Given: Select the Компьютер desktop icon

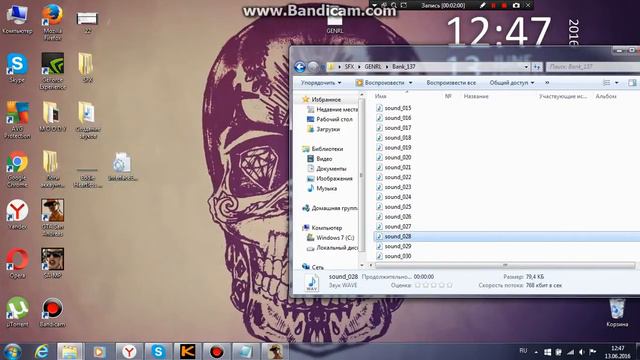Looking at the screenshot, I should 17,20.
